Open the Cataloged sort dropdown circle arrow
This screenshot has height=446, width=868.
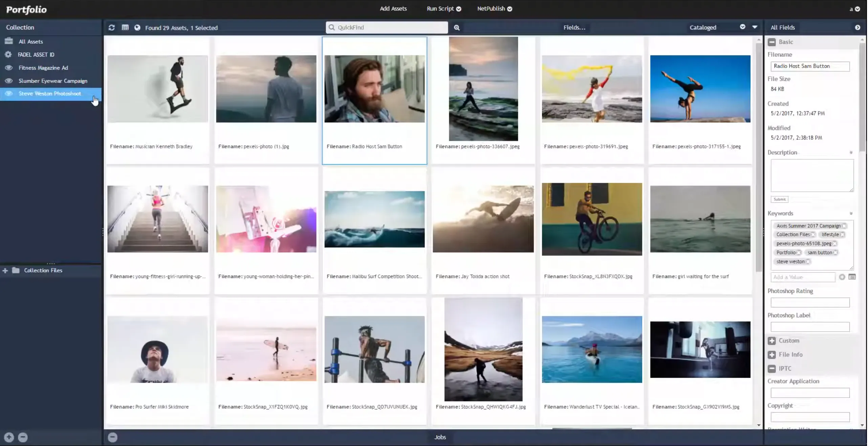point(742,27)
